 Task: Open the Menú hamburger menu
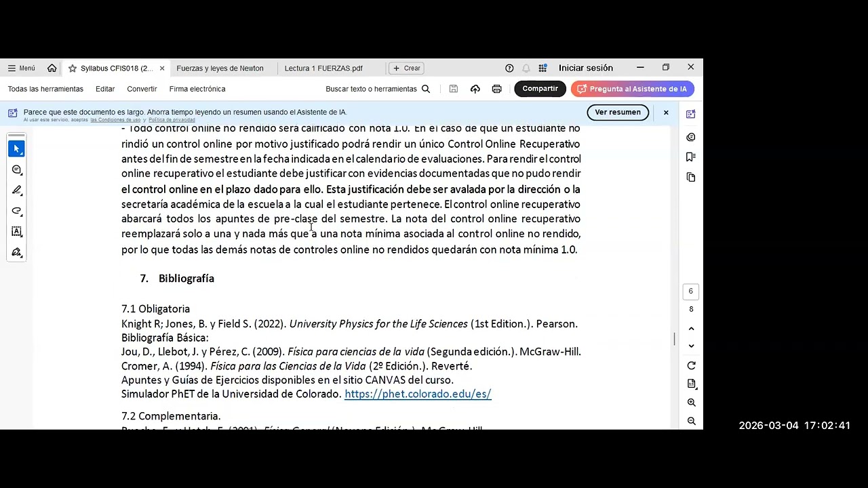pyautogui.click(x=21, y=68)
